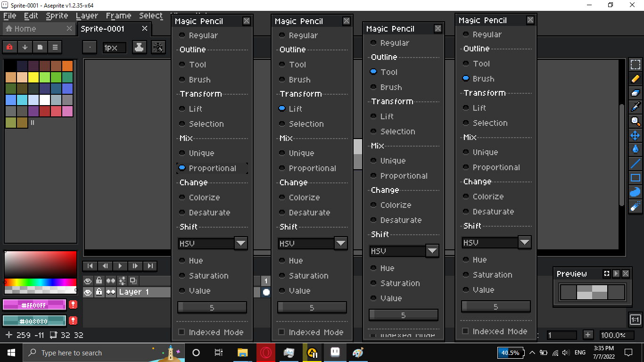Click the palette sort arrow icon
644x362 pixels.
pyautogui.click(x=25, y=47)
